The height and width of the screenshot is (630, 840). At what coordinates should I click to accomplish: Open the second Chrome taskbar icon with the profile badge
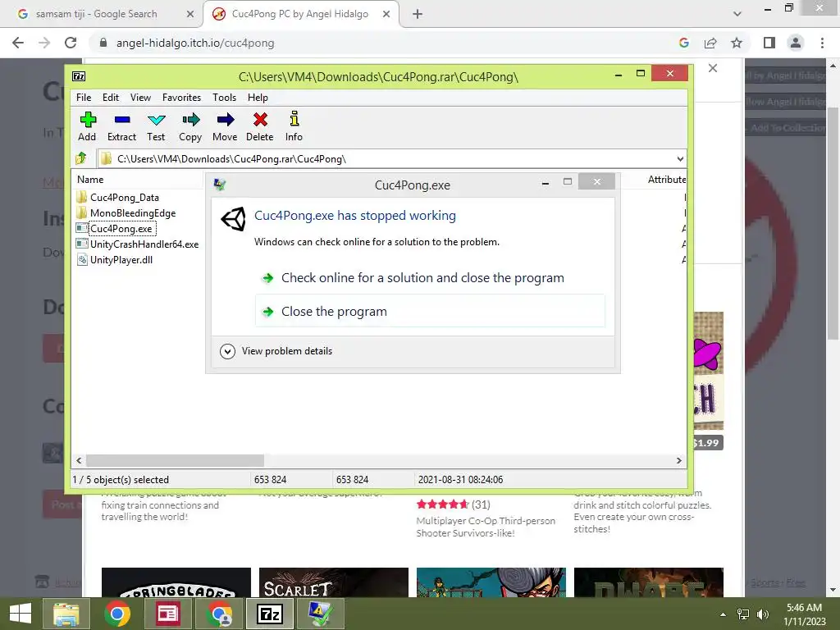click(x=219, y=614)
